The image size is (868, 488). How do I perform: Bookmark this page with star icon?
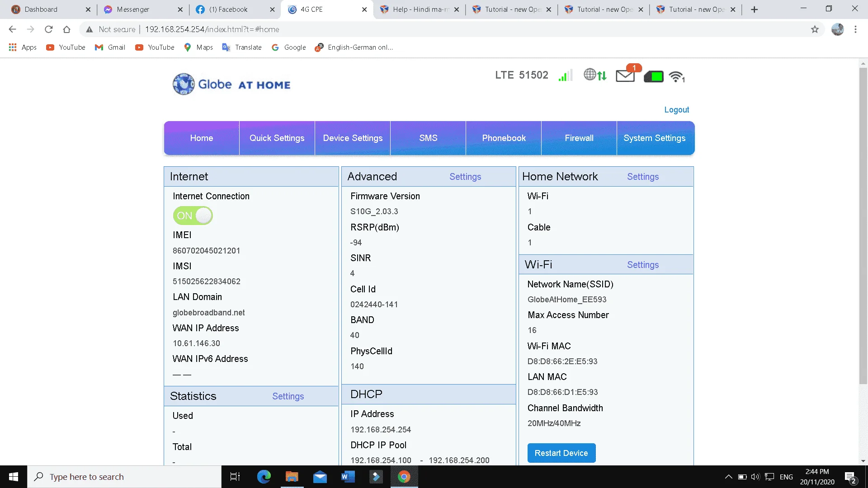[x=815, y=29]
